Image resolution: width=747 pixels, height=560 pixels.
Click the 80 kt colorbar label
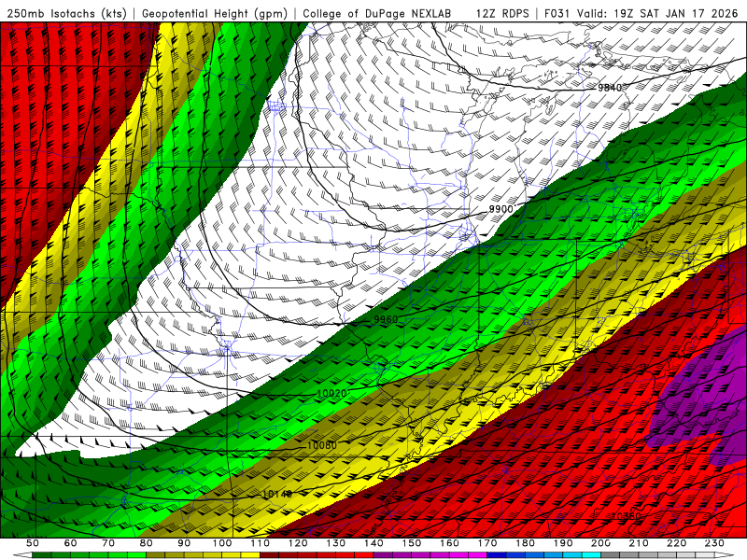pyautogui.click(x=147, y=543)
